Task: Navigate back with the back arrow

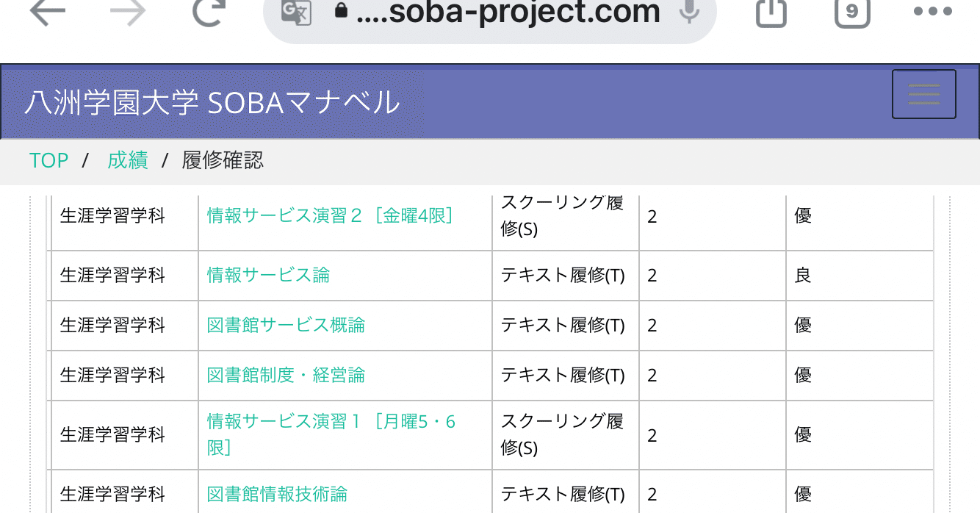Action: pyautogui.click(x=48, y=12)
